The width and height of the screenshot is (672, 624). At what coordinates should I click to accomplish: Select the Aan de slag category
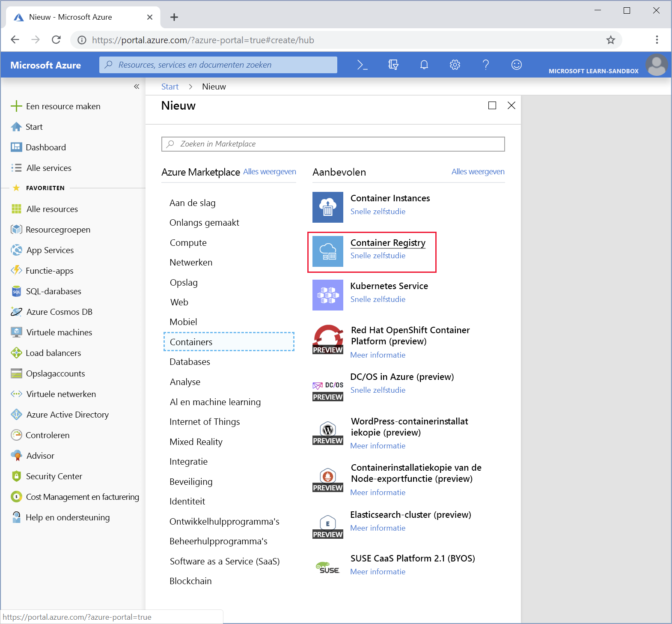coord(193,203)
